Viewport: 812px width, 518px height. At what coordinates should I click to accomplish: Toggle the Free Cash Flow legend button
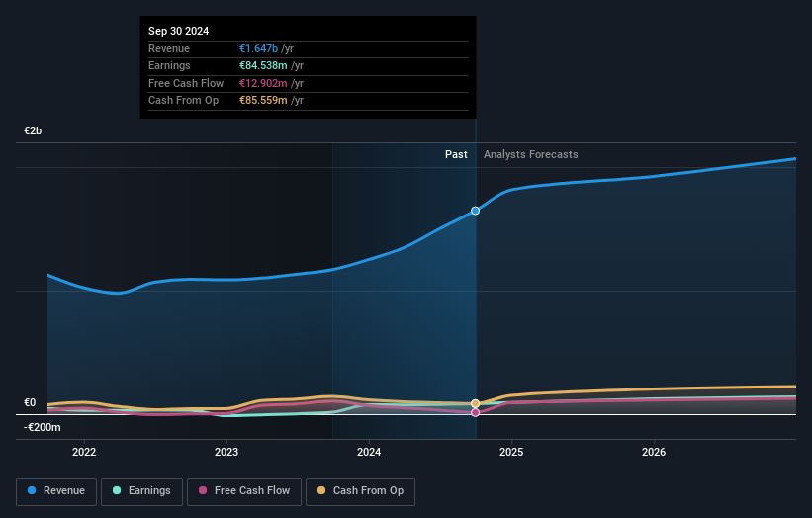coord(244,491)
